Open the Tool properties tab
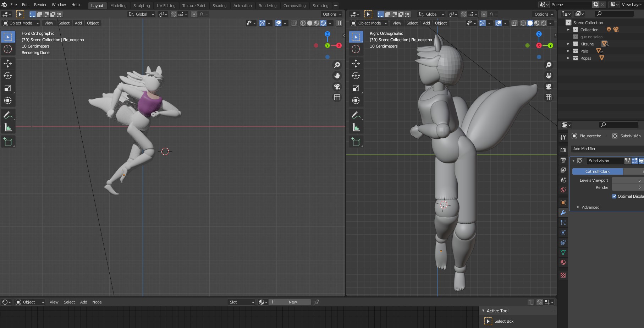 tap(563, 137)
